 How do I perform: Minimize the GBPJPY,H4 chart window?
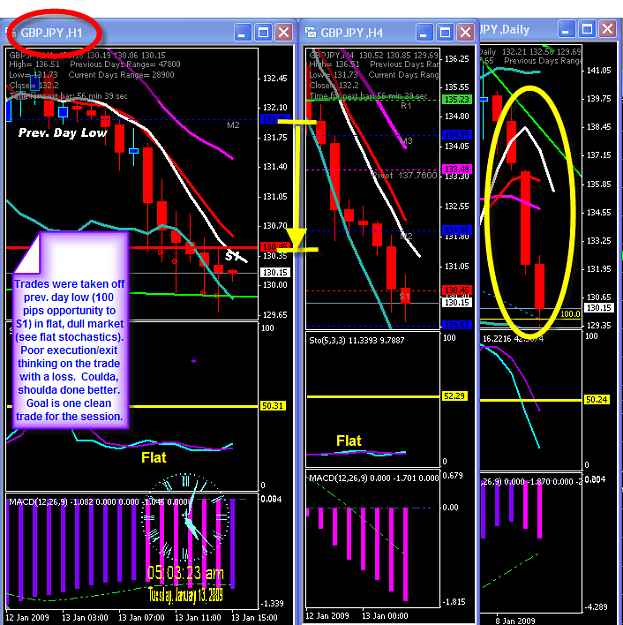tap(424, 33)
